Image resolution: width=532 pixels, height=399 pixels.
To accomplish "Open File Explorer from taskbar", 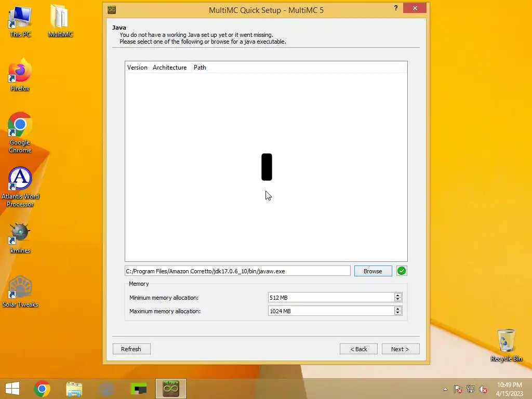I will tap(74, 389).
